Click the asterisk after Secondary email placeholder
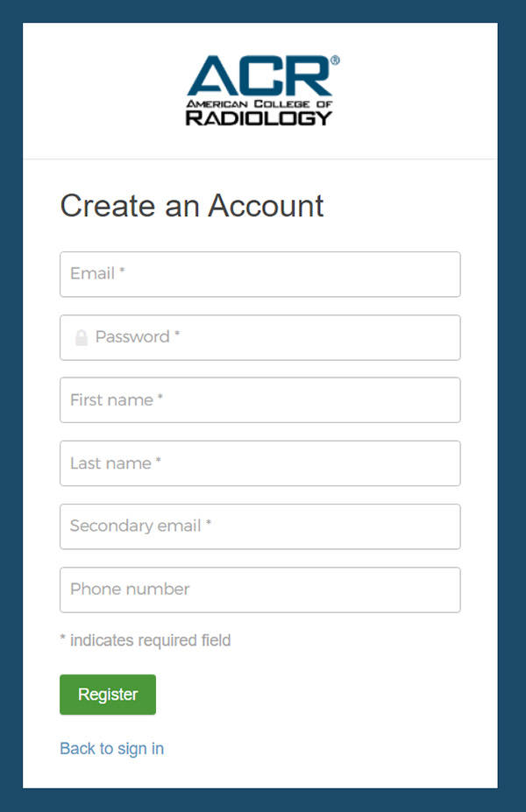The width and height of the screenshot is (526, 812). tap(209, 525)
